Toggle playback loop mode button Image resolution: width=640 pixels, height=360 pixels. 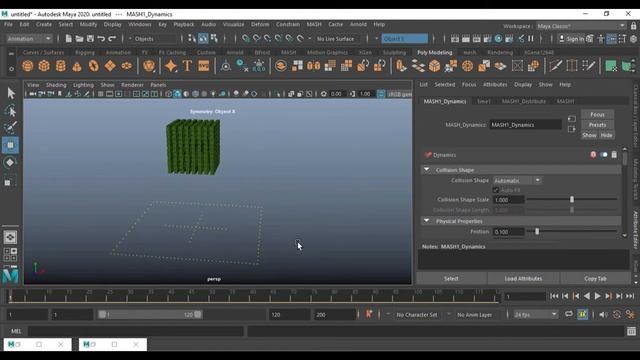569,314
